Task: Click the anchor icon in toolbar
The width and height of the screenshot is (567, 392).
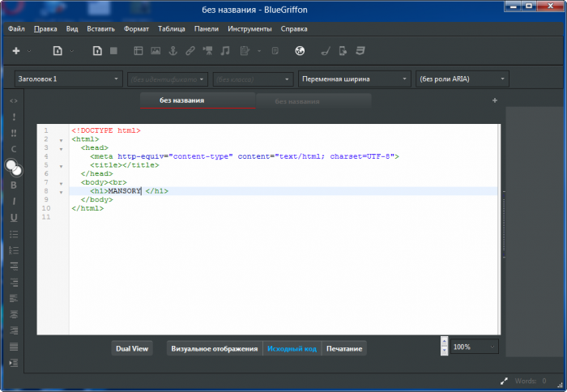Action: coord(173,51)
